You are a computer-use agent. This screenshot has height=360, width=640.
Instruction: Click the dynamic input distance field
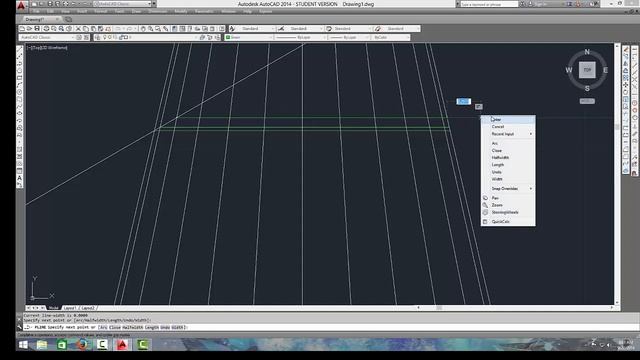pos(463,101)
